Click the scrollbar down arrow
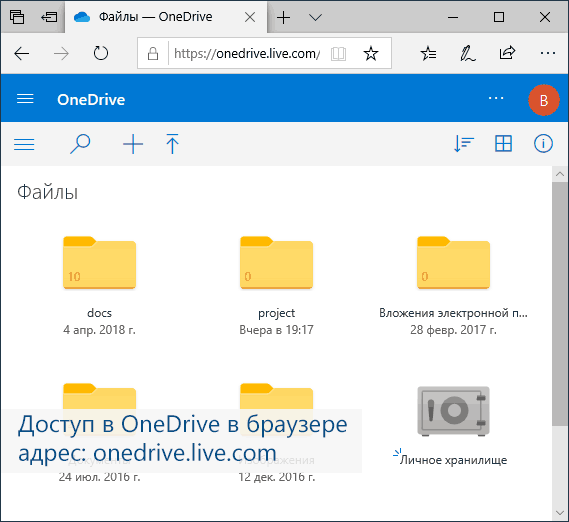 pos(560,513)
